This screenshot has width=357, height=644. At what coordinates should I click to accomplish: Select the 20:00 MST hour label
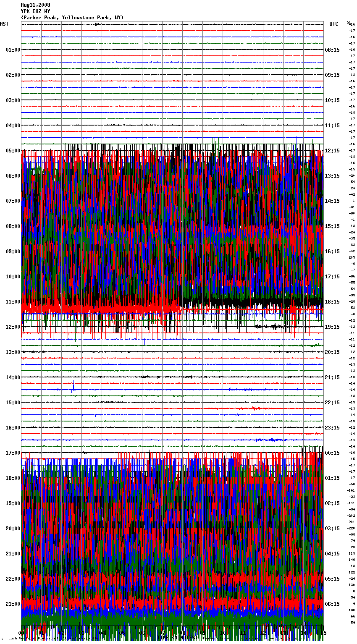coord(13,529)
